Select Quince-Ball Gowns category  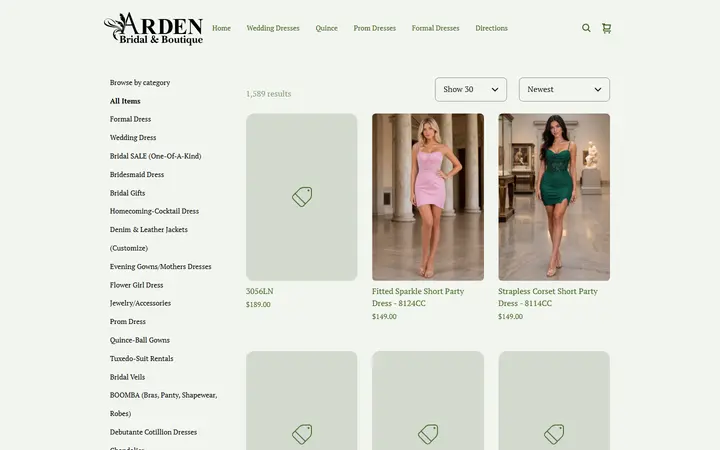point(140,340)
